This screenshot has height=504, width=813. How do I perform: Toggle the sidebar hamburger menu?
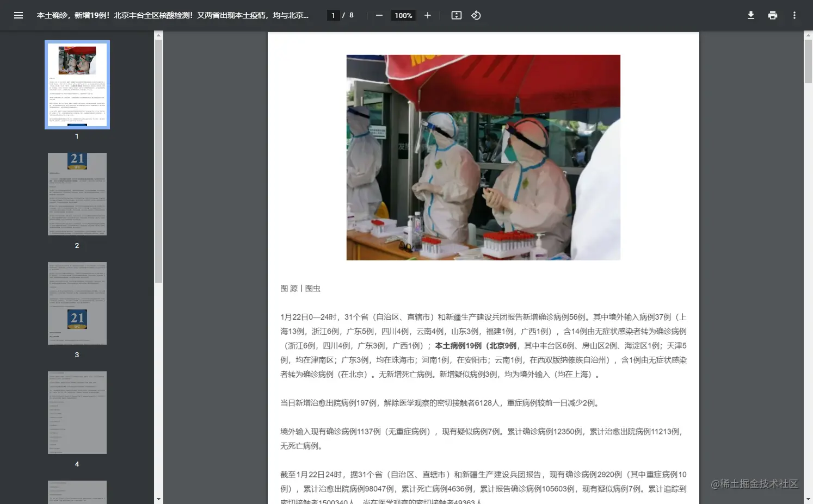click(x=19, y=15)
